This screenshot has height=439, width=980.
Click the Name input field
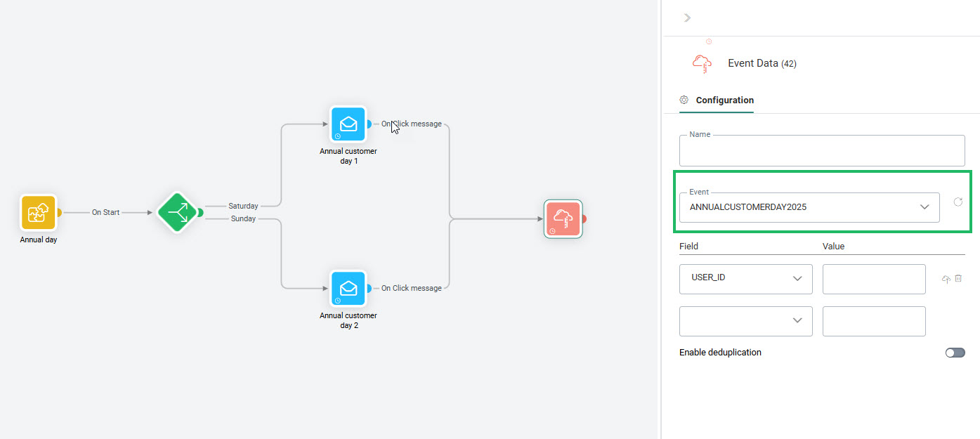click(821, 151)
